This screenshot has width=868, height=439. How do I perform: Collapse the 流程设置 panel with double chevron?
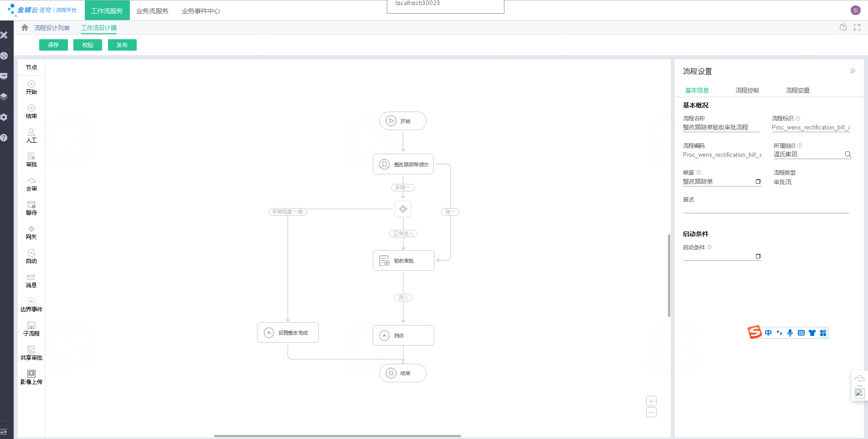click(853, 71)
